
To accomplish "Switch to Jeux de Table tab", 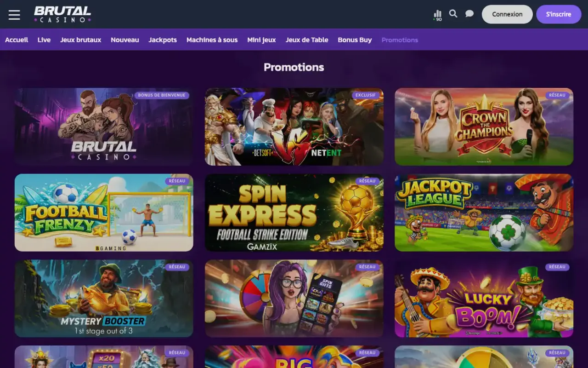I will pos(307,40).
